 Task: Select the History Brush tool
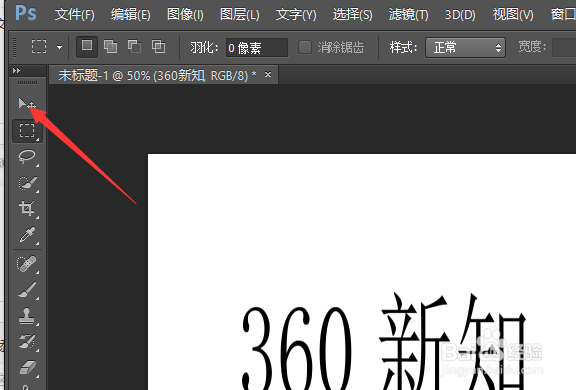[27, 342]
